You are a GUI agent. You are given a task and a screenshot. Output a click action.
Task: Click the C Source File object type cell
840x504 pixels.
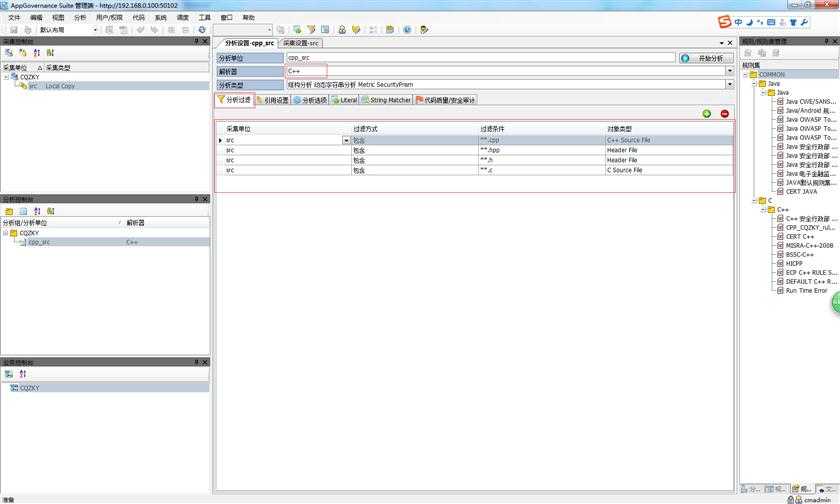[669, 170]
